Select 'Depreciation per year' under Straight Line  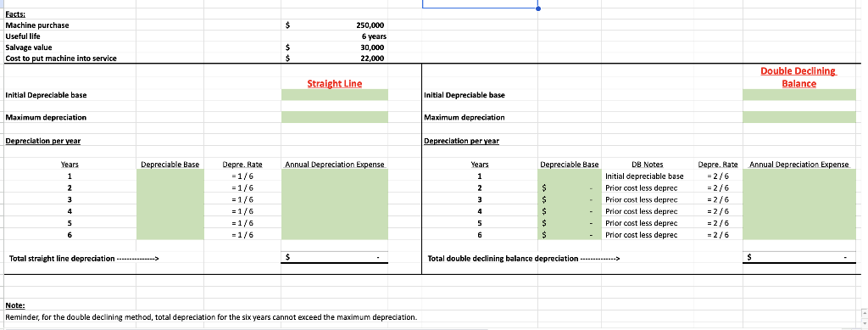[42, 141]
